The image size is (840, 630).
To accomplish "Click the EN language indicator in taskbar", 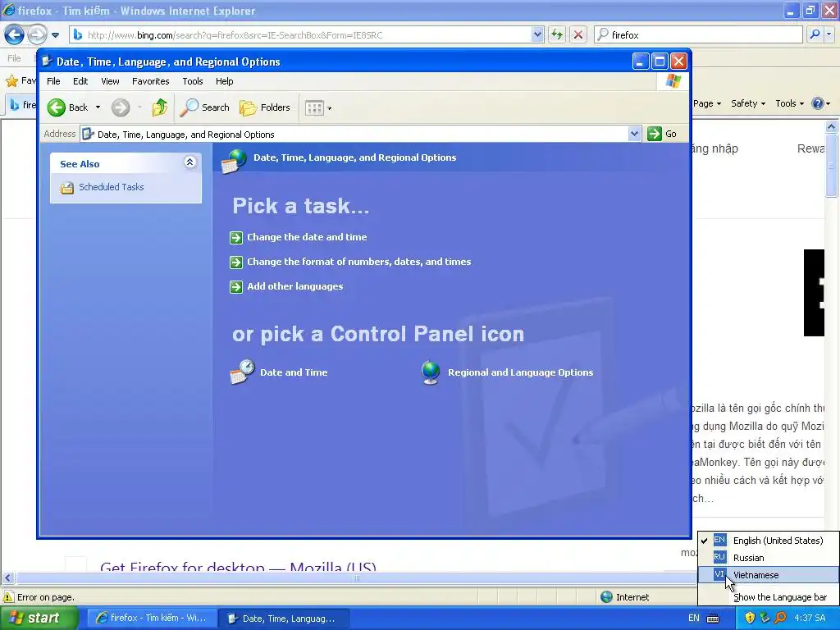I will pyautogui.click(x=694, y=619).
